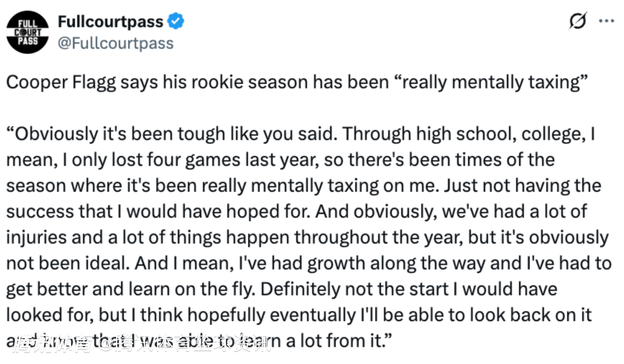
Task: Click the Full Court Pass profile avatar
Action: click(27, 32)
